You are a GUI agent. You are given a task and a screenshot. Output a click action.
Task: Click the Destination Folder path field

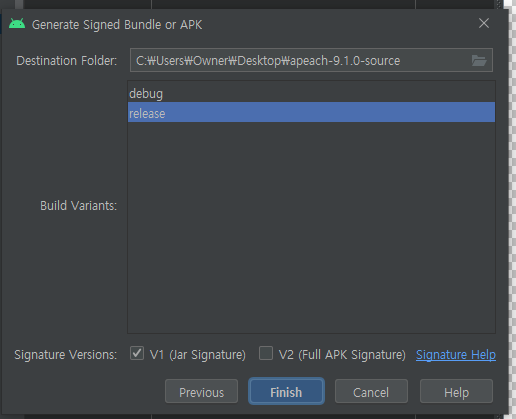311,60
